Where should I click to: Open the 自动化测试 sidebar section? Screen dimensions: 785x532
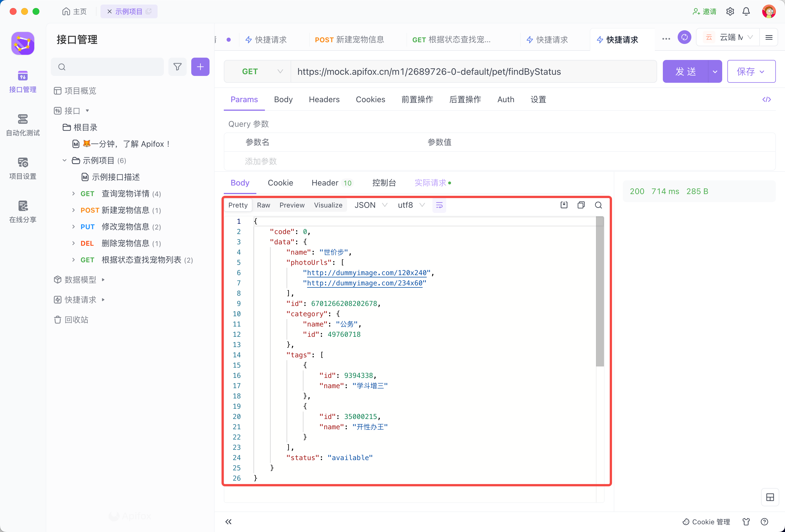point(23,125)
